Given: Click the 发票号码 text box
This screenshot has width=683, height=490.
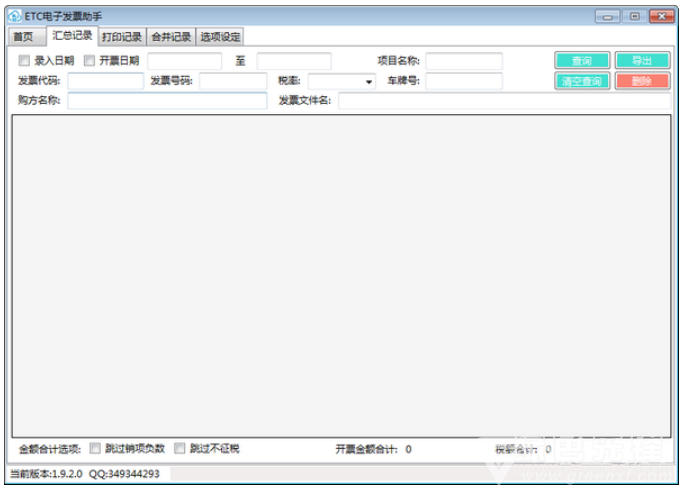Looking at the screenshot, I should (x=233, y=81).
